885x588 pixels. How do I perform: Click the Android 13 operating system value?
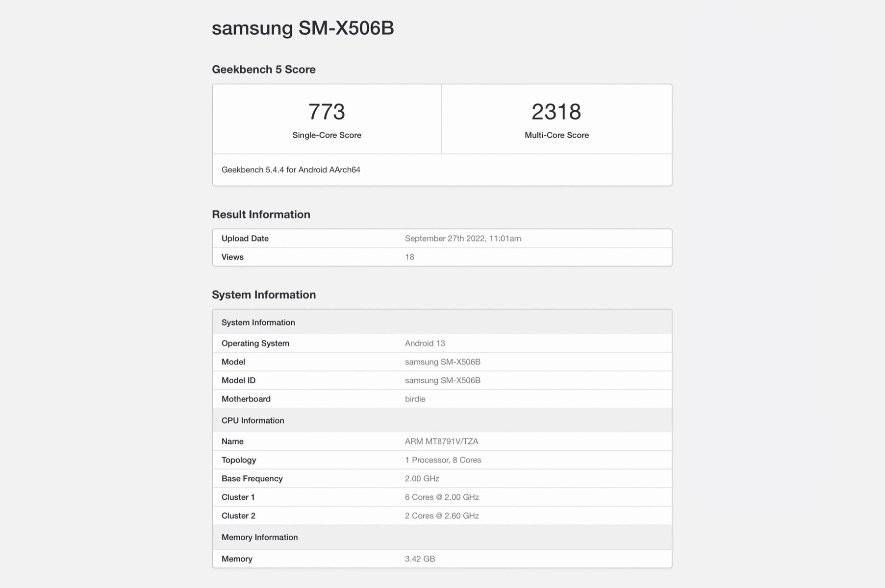point(425,343)
